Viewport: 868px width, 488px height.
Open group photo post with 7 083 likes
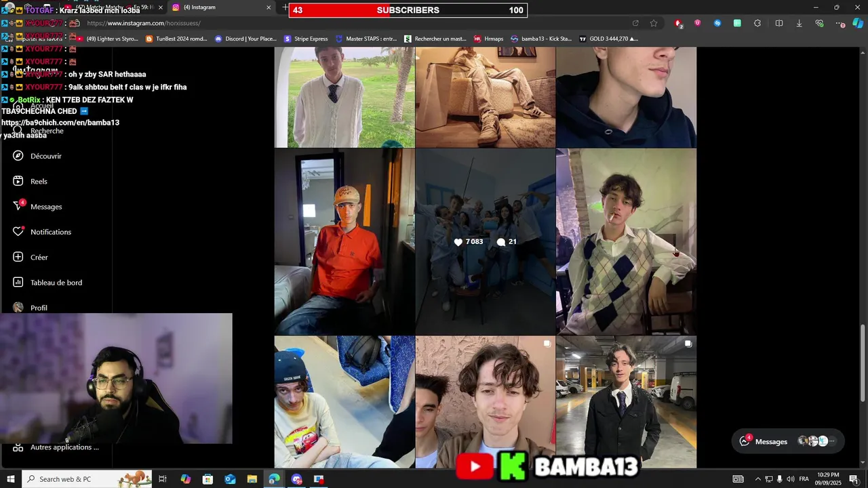485,242
